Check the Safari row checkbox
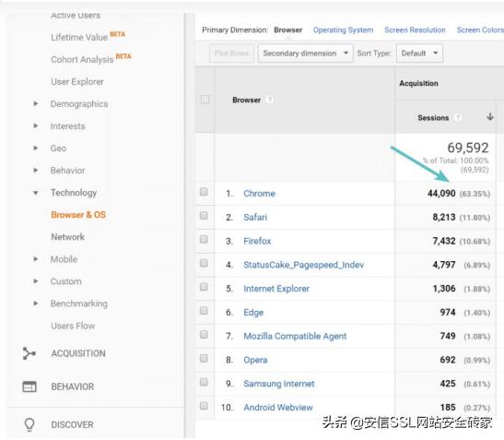Image resolution: width=504 pixels, height=440 pixels. [x=204, y=215]
